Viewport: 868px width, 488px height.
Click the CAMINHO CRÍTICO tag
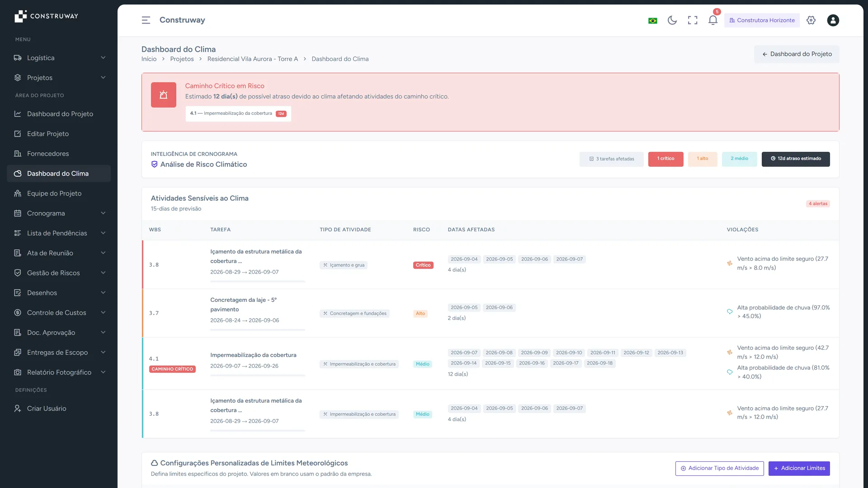coord(172,369)
